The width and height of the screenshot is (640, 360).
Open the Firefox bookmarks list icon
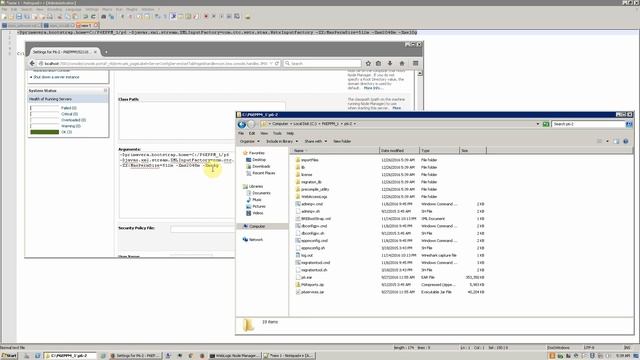click(378, 63)
